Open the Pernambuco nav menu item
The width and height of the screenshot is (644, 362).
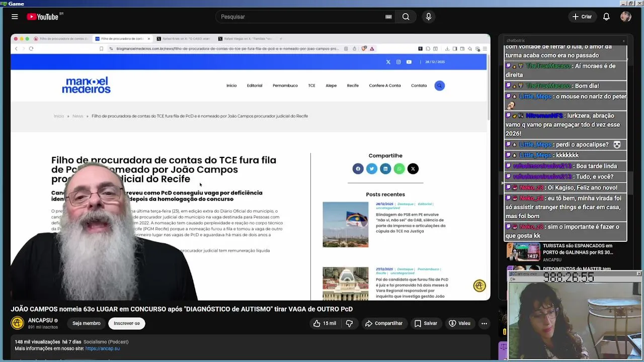click(x=285, y=85)
